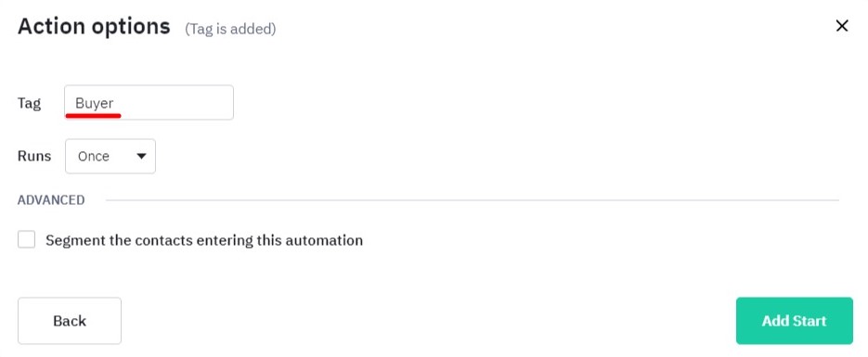The image size is (868, 357).
Task: Select the Once value in Runs
Action: pyautogui.click(x=94, y=157)
